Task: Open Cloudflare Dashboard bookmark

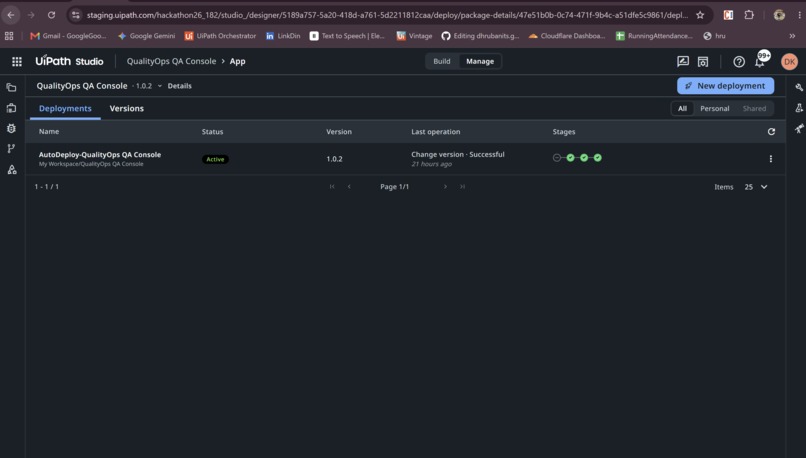Action: (567, 36)
